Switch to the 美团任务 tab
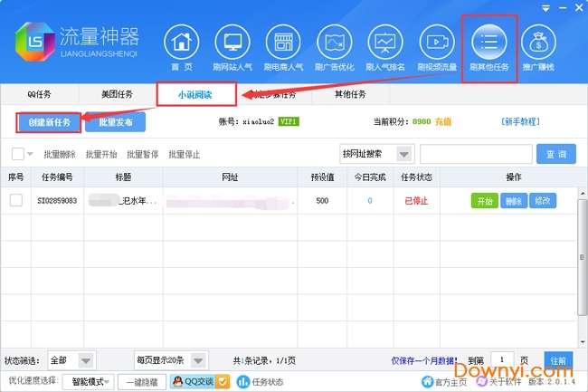Image resolution: width=588 pixels, height=392 pixels. tap(117, 94)
